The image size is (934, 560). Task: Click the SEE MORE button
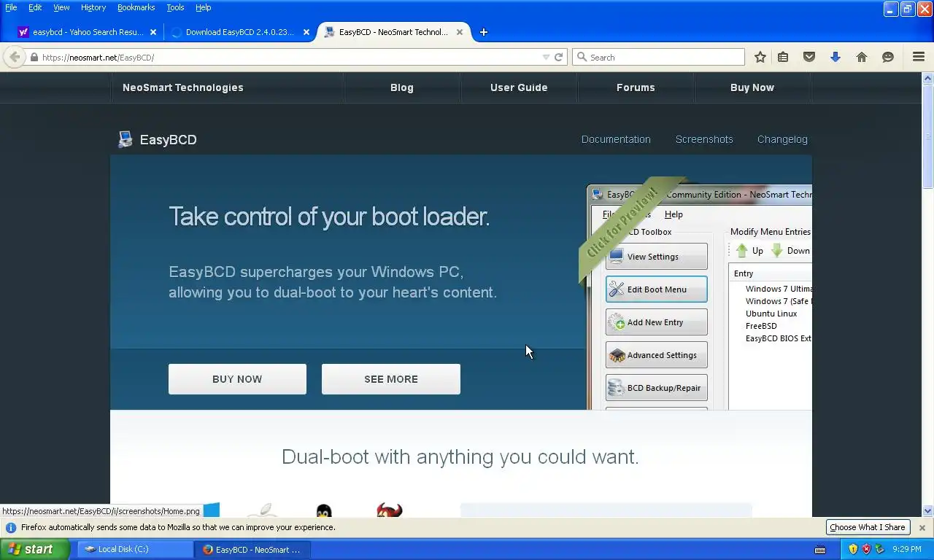(x=391, y=379)
